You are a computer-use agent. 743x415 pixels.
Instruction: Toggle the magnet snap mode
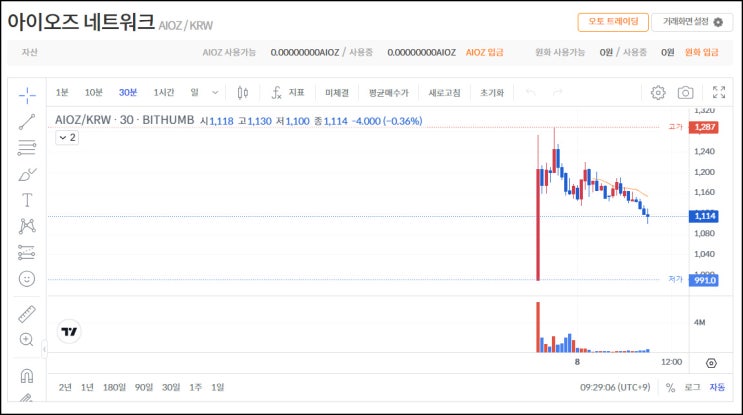pyautogui.click(x=27, y=376)
